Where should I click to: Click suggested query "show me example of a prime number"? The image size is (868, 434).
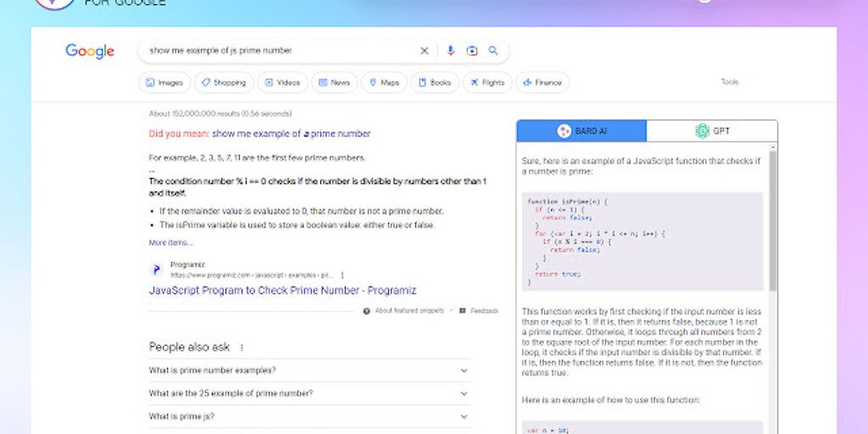click(292, 133)
